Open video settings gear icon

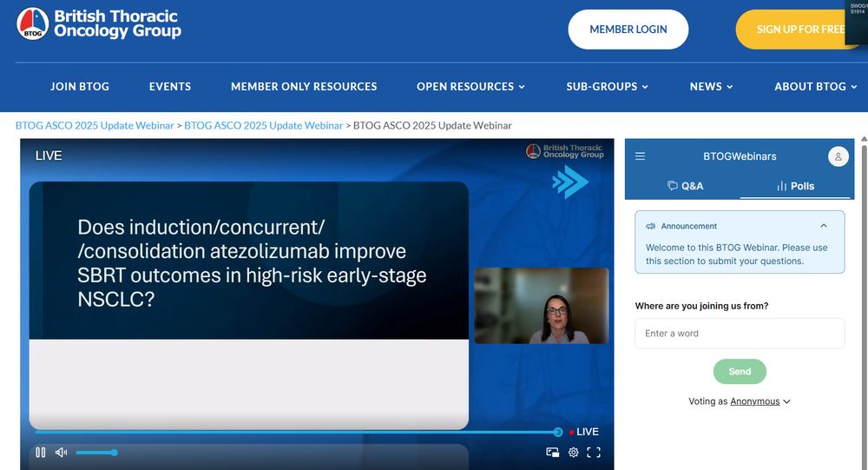pos(574,453)
